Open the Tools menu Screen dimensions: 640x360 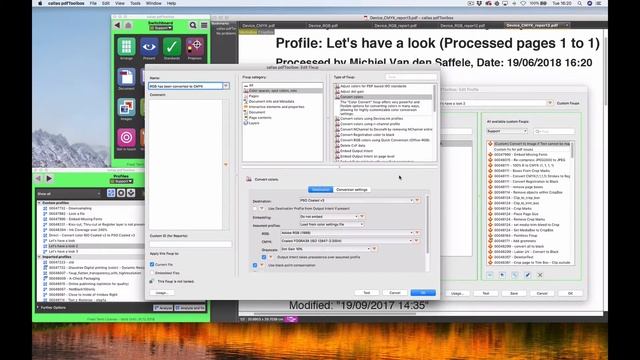(x=135, y=3)
